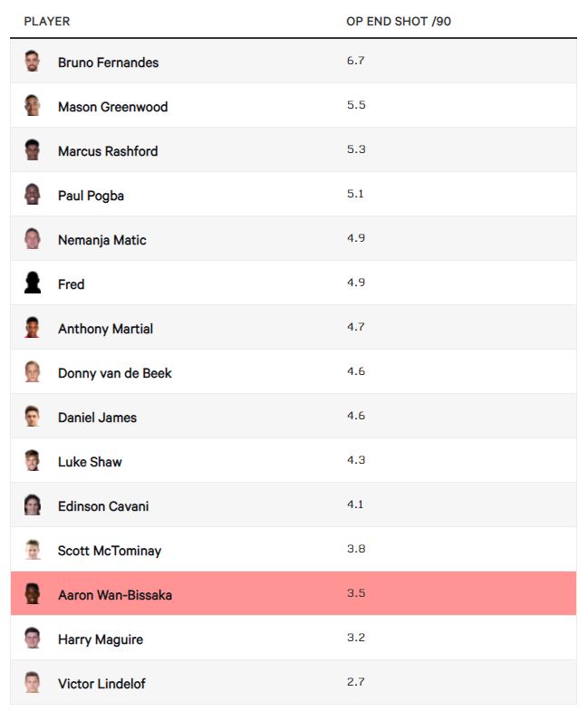Screen dimensions: 588x711
Task: Click Marcus Rashford's avatar icon
Action: (x=33, y=150)
